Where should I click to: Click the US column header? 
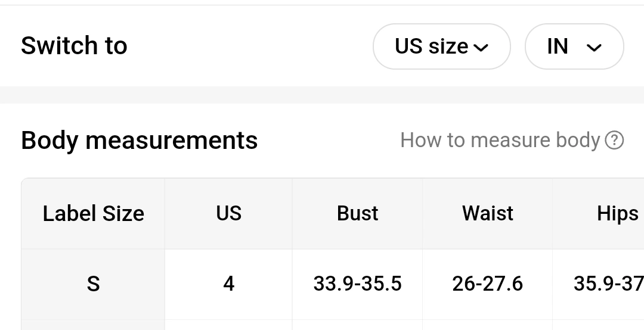click(228, 214)
